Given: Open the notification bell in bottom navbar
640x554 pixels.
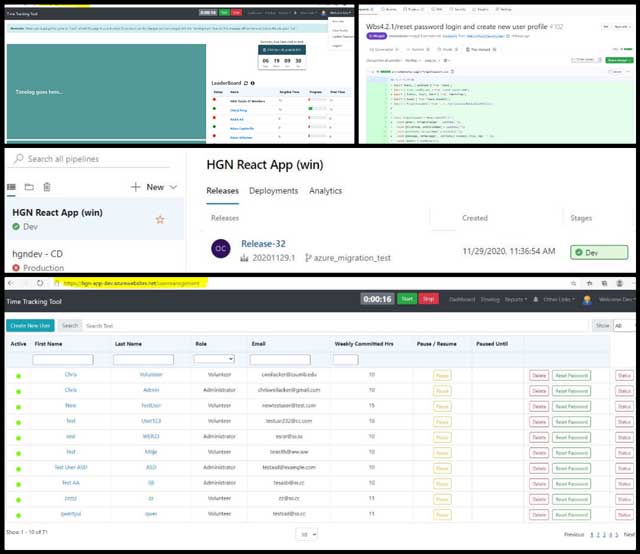Looking at the screenshot, I should coord(537,298).
